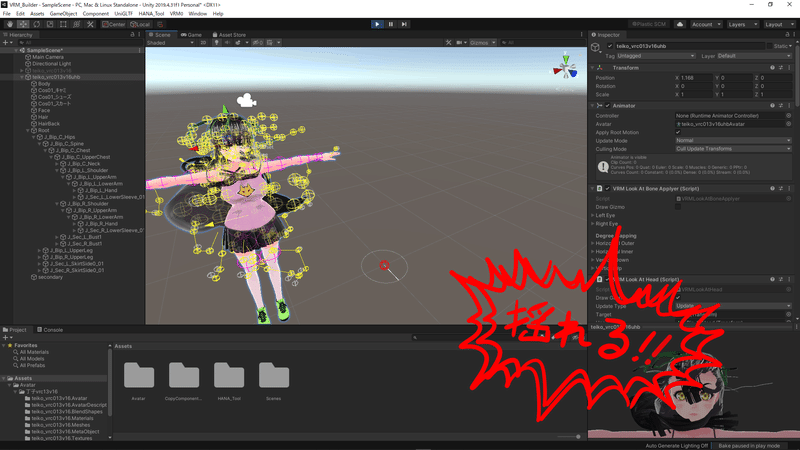Collapse the teiko_vrc013v16uhb hierarchy node
The width and height of the screenshot is (800, 450).
pyautogui.click(x=22, y=77)
